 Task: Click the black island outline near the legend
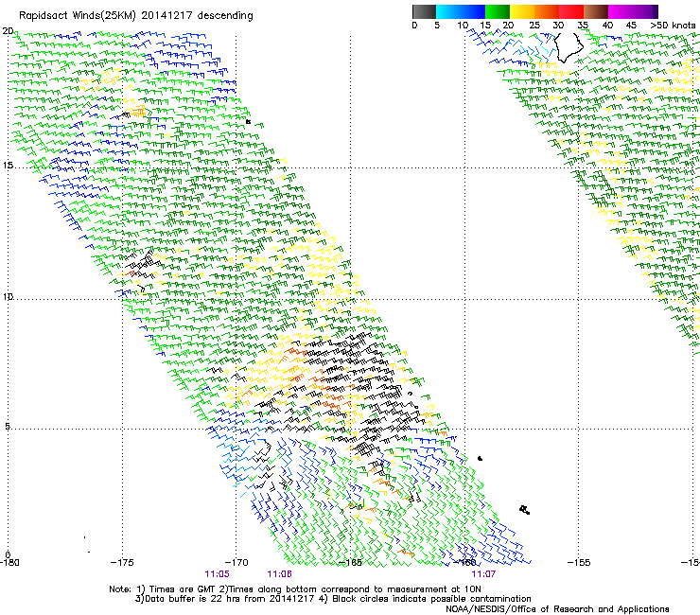(x=569, y=47)
